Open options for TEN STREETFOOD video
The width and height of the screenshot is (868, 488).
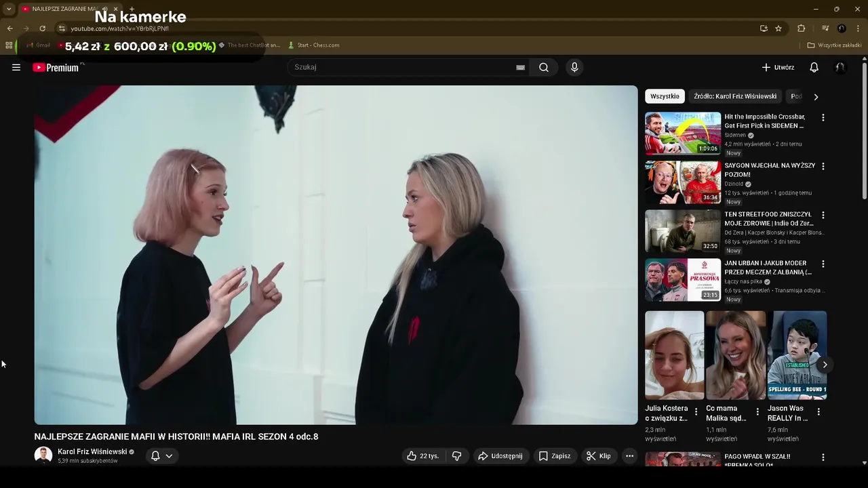coord(823,215)
